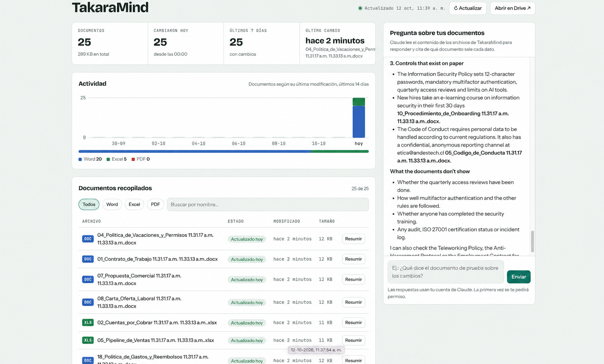The image size is (604, 364).
Task: Click 10_Procedimiento_de_Onboarding citation in chat
Action: (453, 117)
